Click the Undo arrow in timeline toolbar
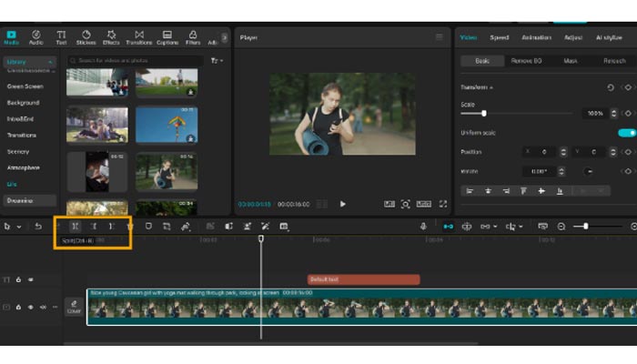The image size is (637, 364). pyautogui.click(x=38, y=226)
